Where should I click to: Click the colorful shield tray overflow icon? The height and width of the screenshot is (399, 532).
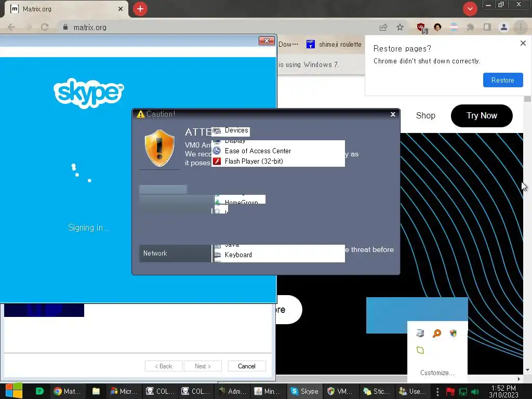point(453,333)
